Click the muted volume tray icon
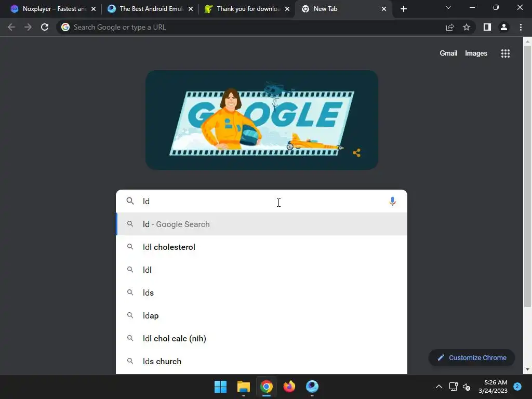The image size is (532, 399). pyautogui.click(x=467, y=387)
